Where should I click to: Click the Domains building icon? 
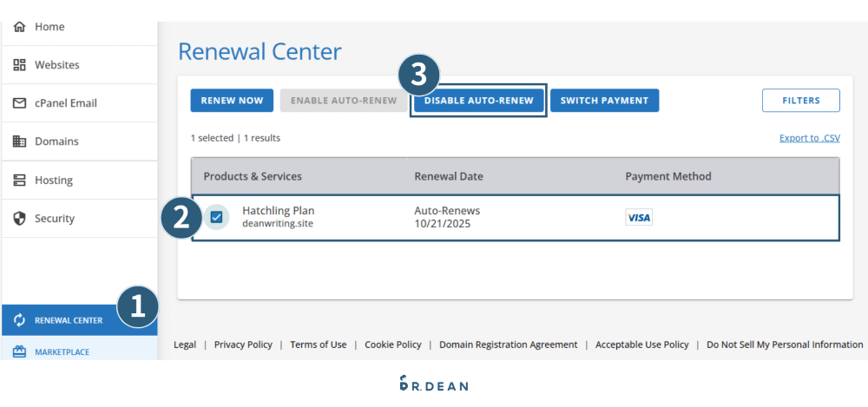[x=19, y=141]
